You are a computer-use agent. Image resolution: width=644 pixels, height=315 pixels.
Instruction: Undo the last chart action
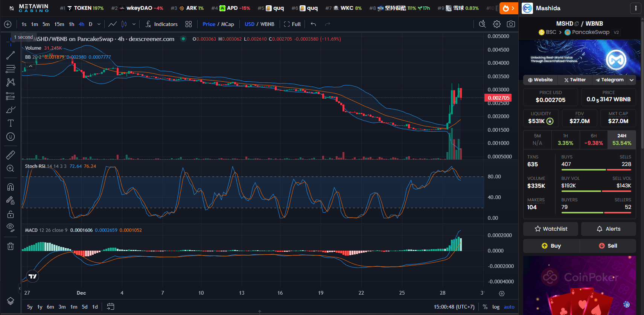click(313, 24)
